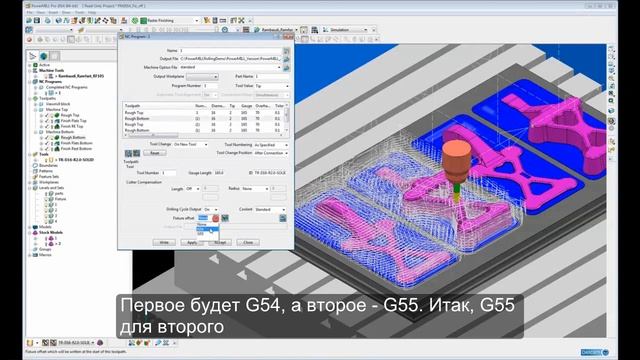
Task: Expand the NC Programs tree node
Action: click(x=30, y=82)
